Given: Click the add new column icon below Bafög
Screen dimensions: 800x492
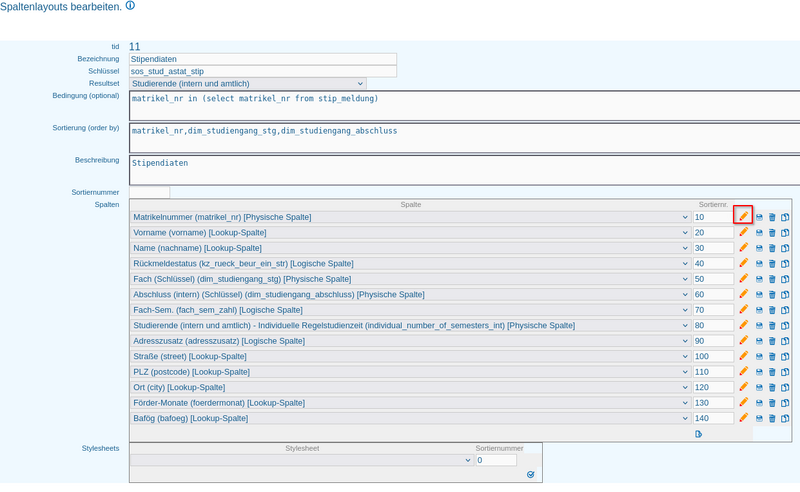Looking at the screenshot, I should point(699,434).
